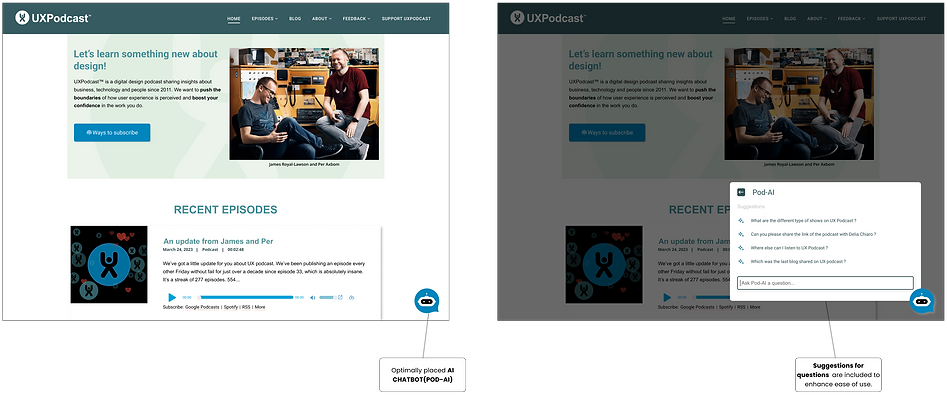Click the download icon in the undimmed page's audio player
This screenshot has width=947, height=395.
click(352, 297)
